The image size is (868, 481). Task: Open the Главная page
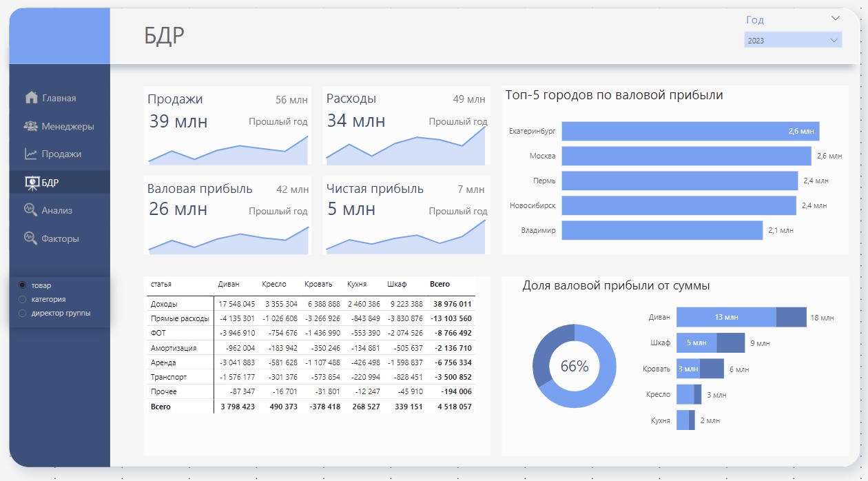(x=59, y=98)
